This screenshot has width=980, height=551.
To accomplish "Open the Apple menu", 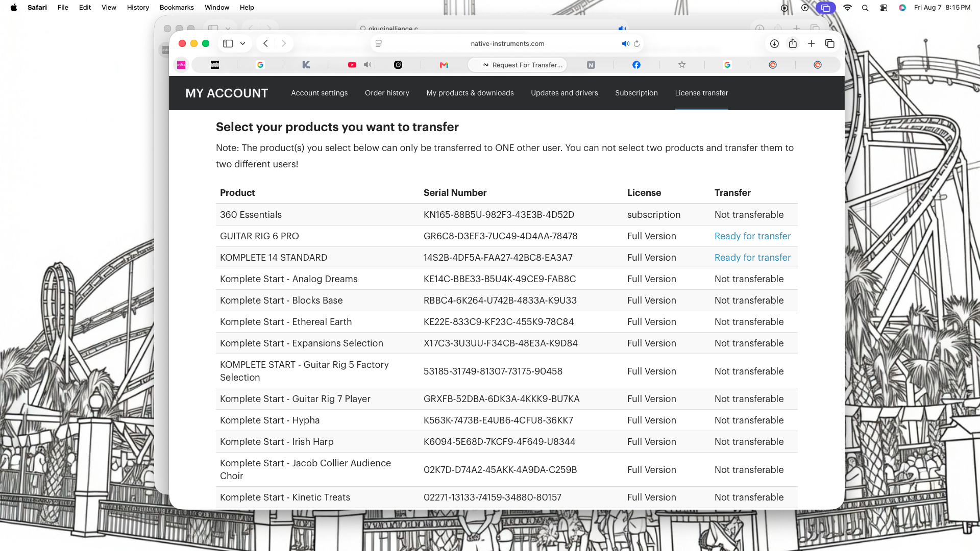I will (x=14, y=8).
